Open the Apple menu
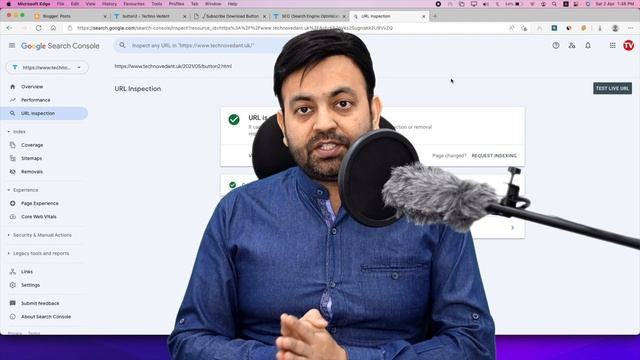 [x=9, y=4]
